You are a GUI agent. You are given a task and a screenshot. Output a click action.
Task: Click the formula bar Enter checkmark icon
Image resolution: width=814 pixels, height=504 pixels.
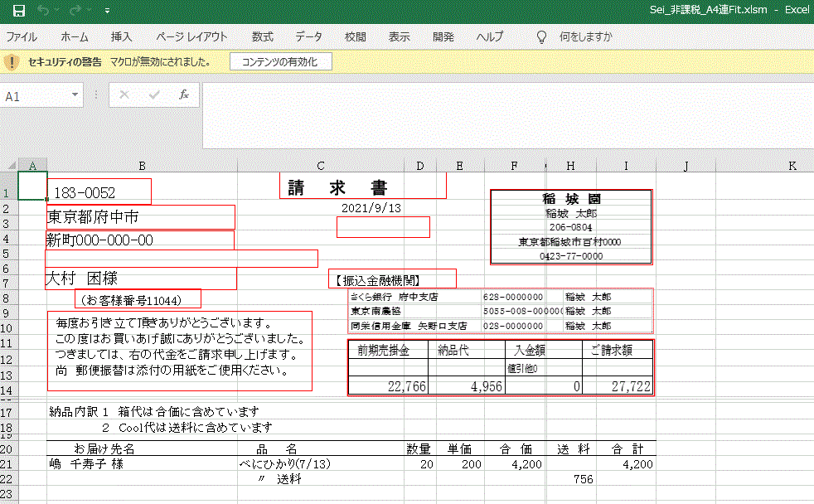[x=154, y=94]
